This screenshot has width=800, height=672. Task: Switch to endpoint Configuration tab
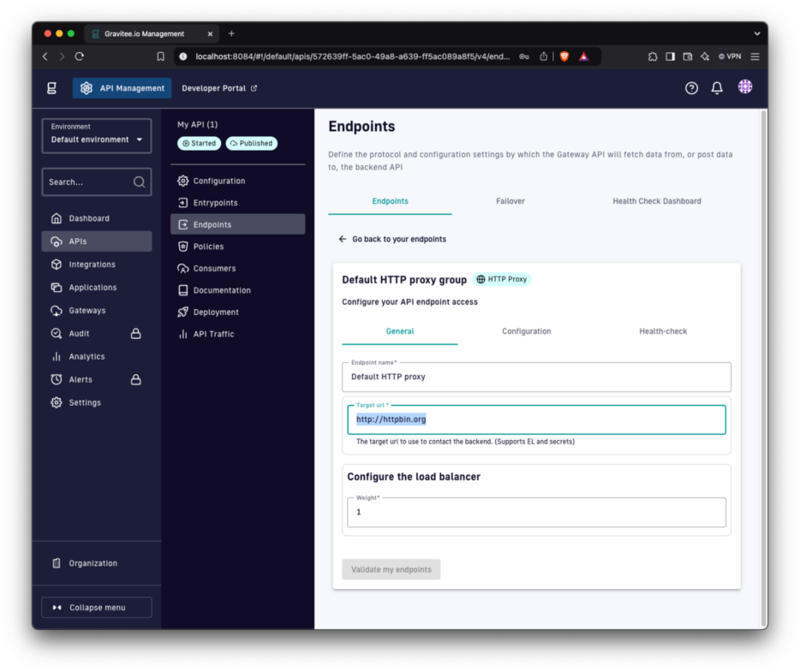[x=526, y=331]
